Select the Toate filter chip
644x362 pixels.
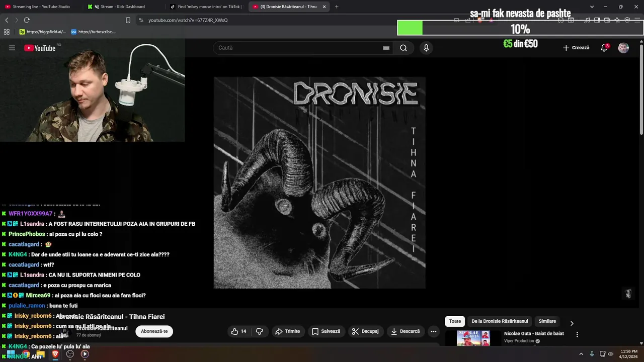coord(455,321)
